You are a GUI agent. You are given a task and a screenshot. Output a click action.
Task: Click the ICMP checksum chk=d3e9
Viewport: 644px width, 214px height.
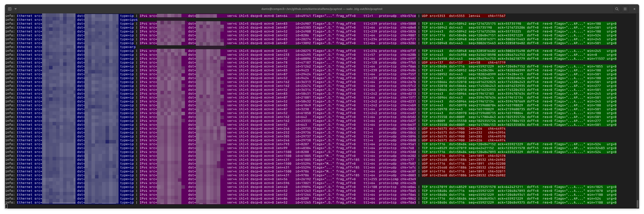tap(408, 179)
